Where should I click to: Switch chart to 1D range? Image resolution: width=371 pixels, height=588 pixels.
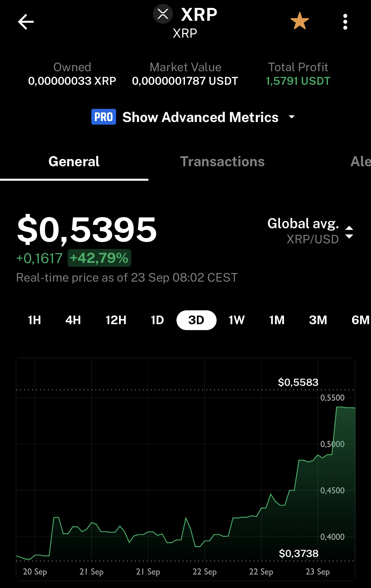pos(157,320)
